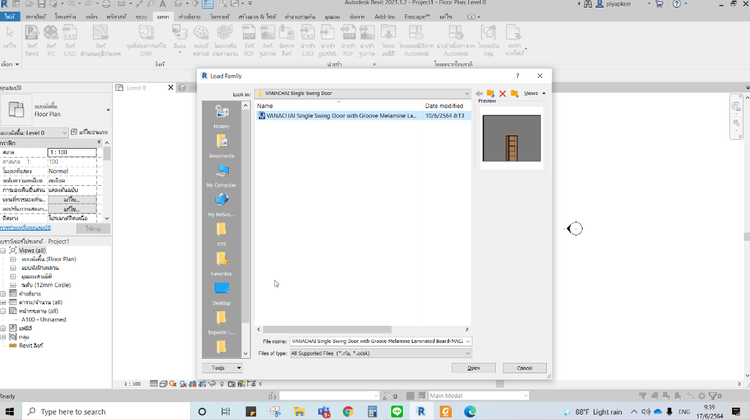Go to My Computer in places bar
This screenshot has height=420, width=750.
pyautogui.click(x=221, y=175)
